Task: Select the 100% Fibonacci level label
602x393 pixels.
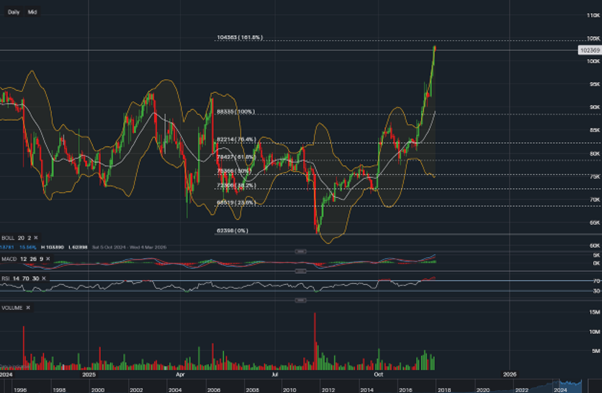Action: click(x=236, y=112)
